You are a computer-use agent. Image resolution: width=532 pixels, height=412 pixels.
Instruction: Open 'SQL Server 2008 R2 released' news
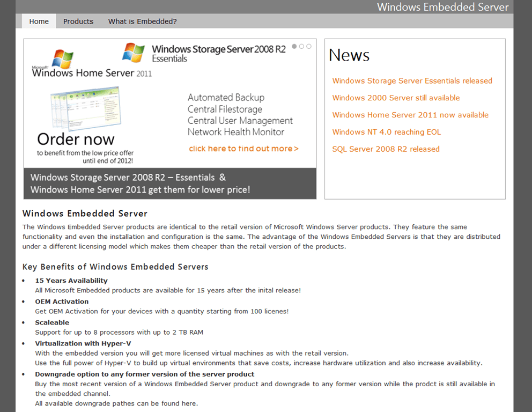click(386, 149)
